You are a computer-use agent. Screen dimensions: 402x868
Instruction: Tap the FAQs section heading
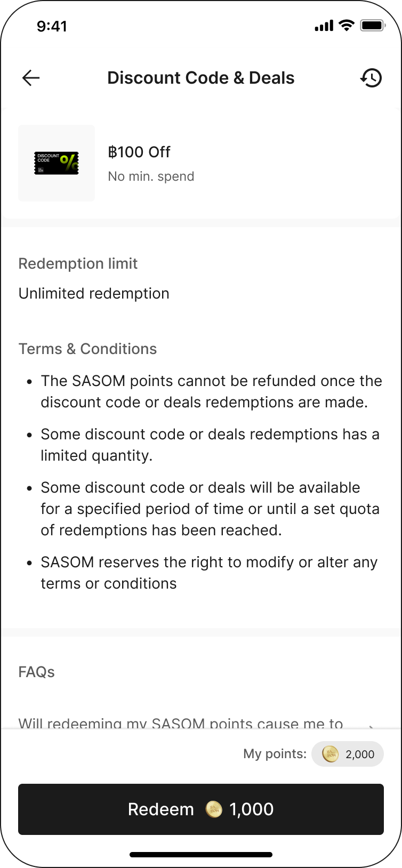coord(36,672)
